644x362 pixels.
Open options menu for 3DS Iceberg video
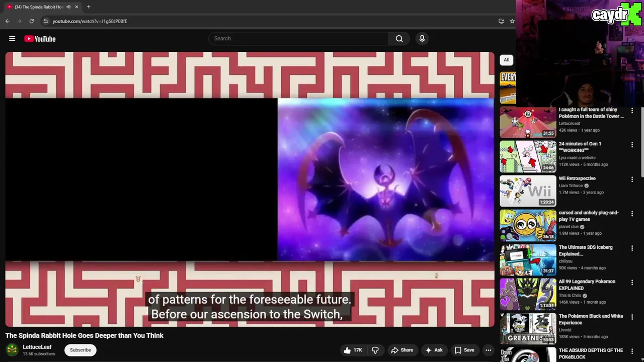[632, 248]
